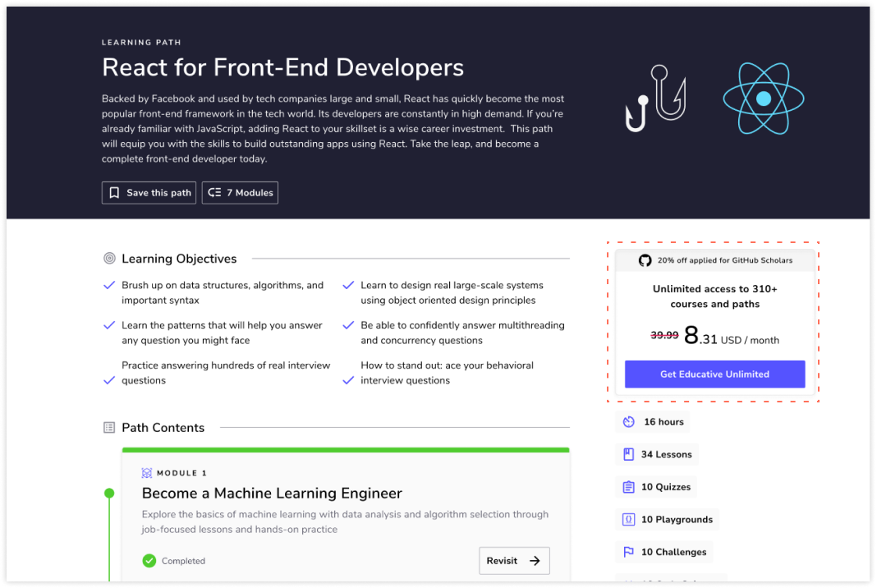Click the target icon beside Learning Objectives

click(x=110, y=259)
